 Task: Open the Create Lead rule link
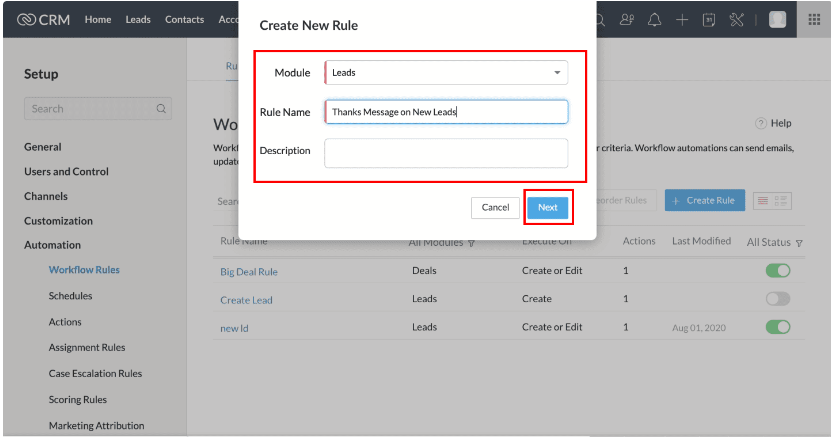tap(246, 300)
